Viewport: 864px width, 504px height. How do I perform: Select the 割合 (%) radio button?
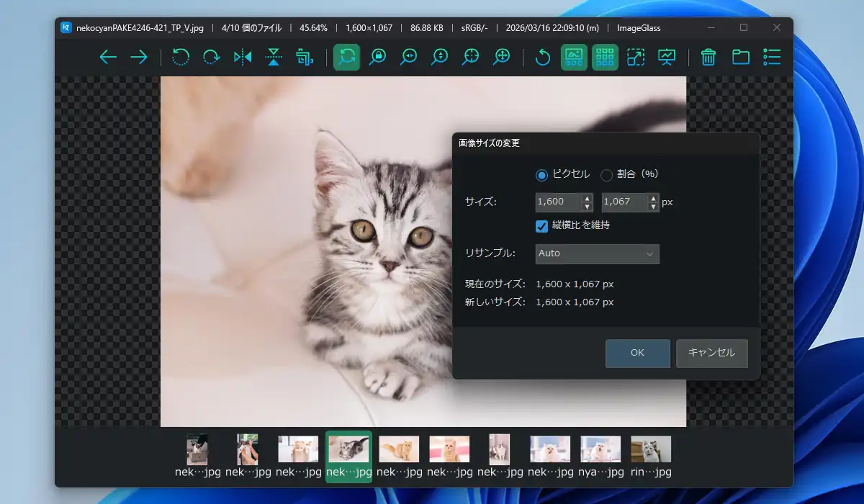[607, 175]
